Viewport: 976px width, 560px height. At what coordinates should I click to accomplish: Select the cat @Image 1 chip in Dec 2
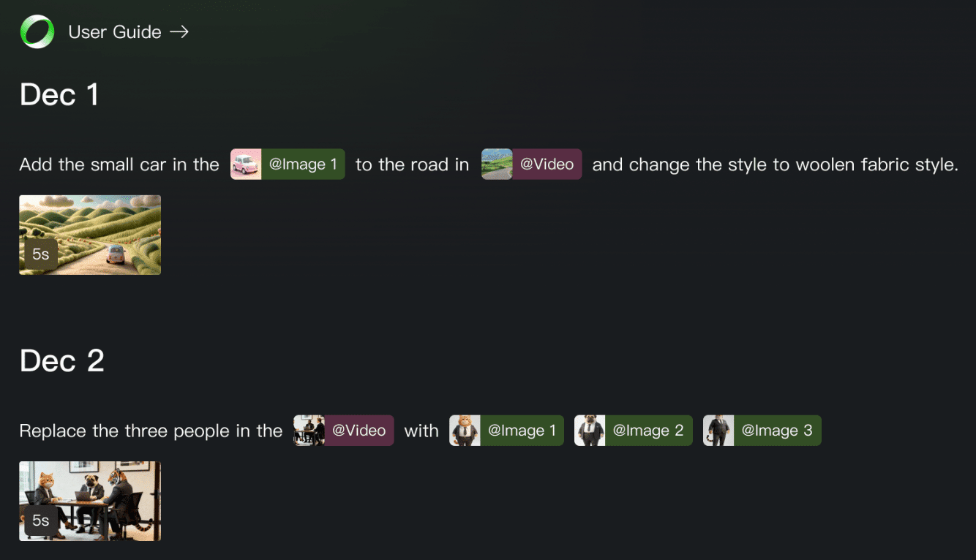coord(506,431)
